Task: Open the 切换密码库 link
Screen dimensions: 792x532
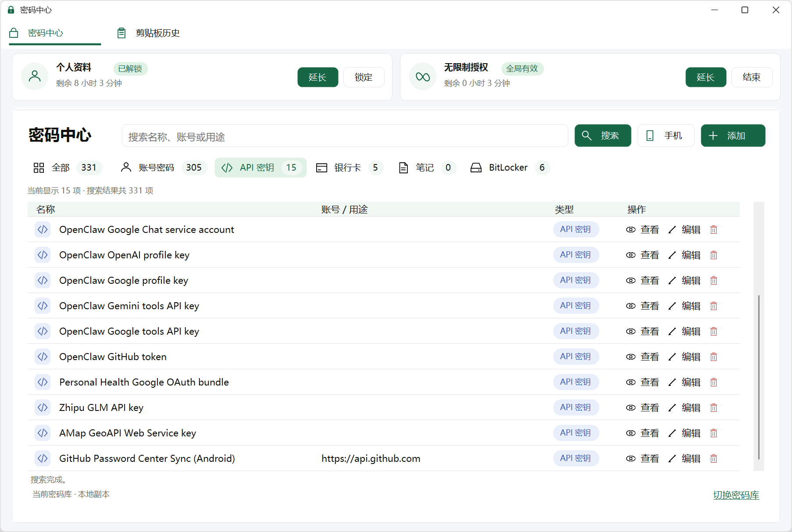Action: [x=736, y=495]
